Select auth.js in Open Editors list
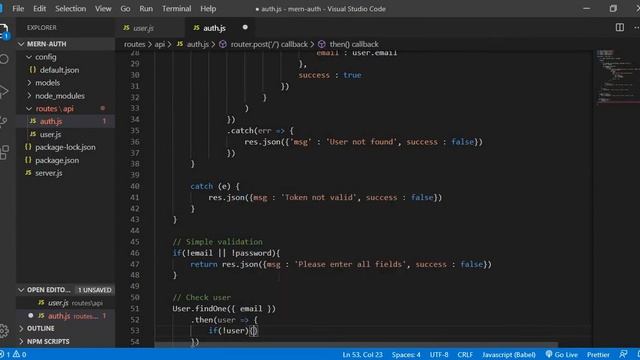The width and height of the screenshot is (640, 360). [65, 316]
